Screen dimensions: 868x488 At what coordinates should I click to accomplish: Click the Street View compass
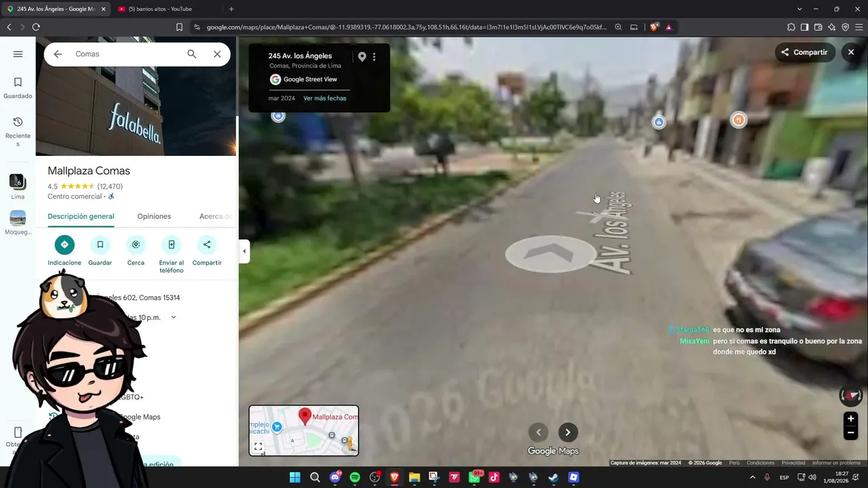tap(850, 396)
